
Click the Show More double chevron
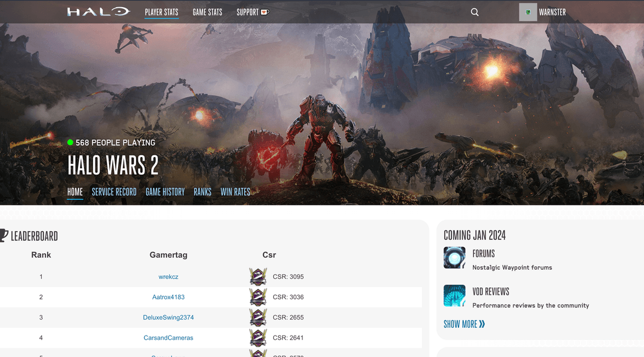click(482, 324)
